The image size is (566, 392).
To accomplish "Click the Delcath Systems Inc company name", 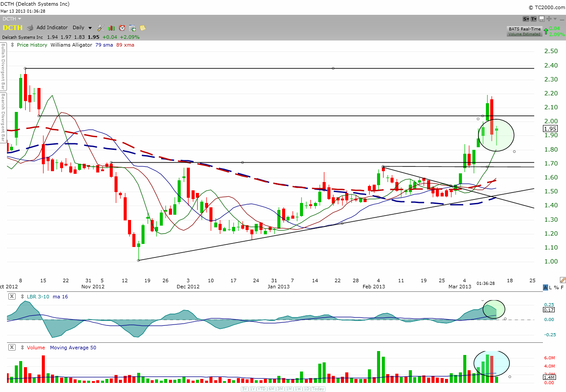I will (x=22, y=37).
